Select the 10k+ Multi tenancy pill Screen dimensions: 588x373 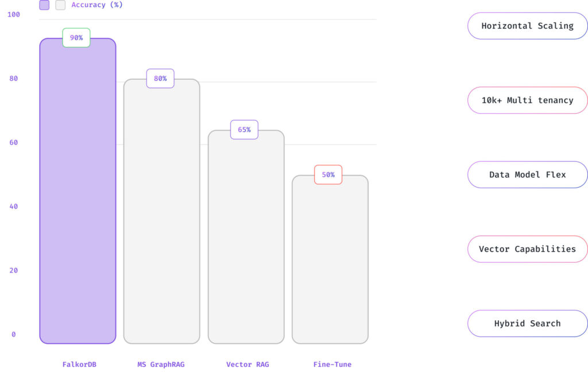point(527,100)
